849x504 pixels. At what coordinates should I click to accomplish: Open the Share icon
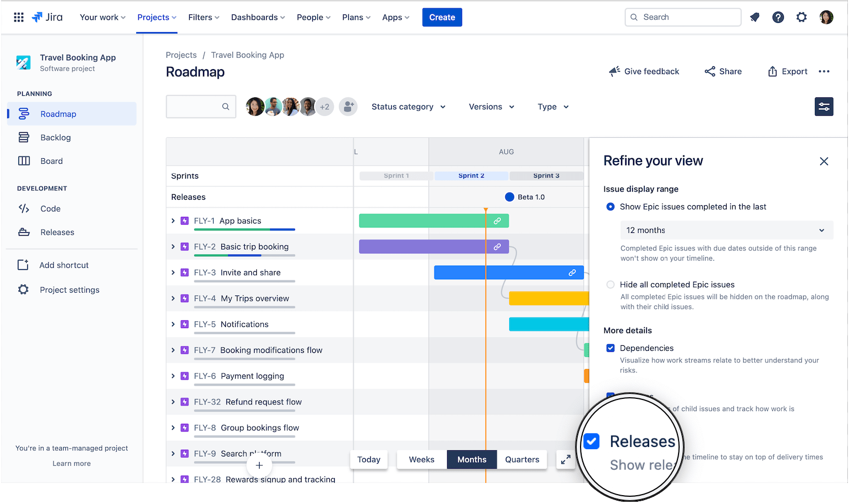[710, 71]
